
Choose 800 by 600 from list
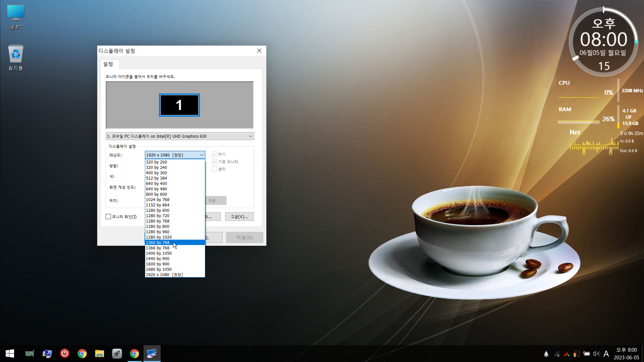175,194
